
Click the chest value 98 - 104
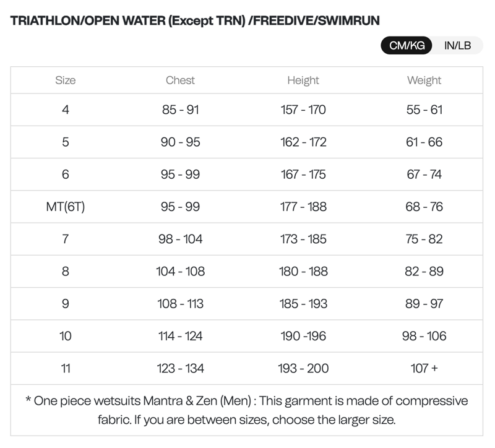coord(180,239)
